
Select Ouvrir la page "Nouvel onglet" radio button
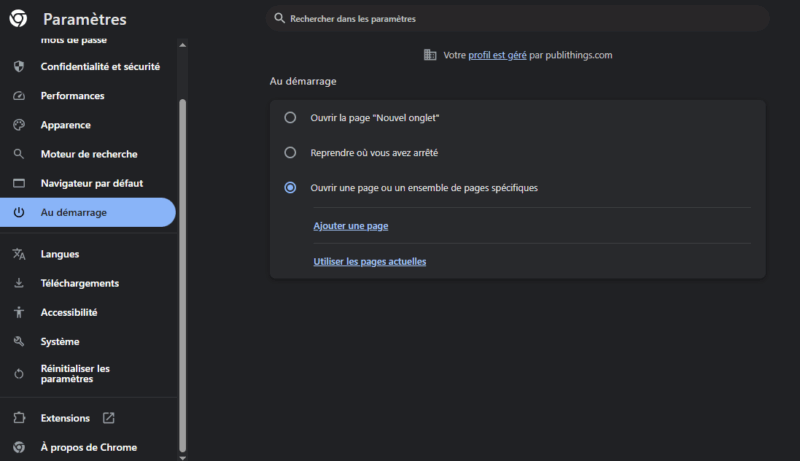290,118
